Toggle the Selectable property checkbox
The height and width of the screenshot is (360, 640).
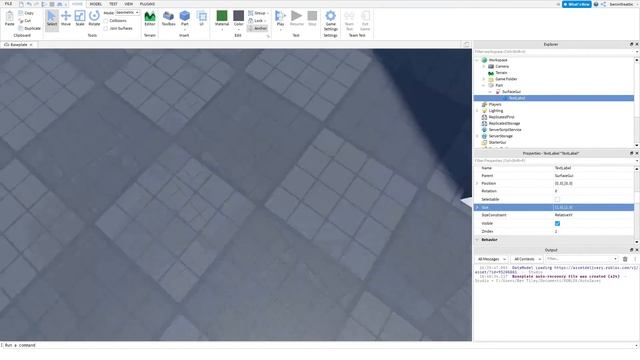point(557,199)
